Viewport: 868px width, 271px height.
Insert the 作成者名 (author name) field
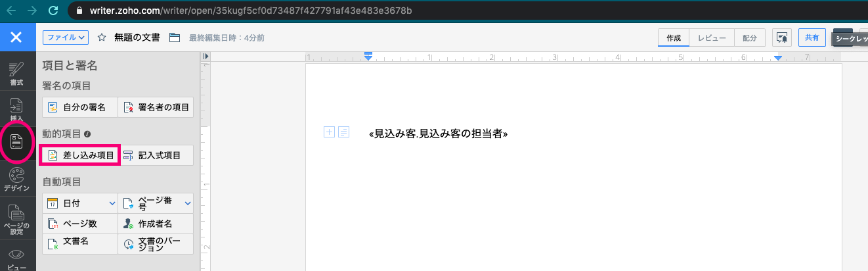point(156,224)
